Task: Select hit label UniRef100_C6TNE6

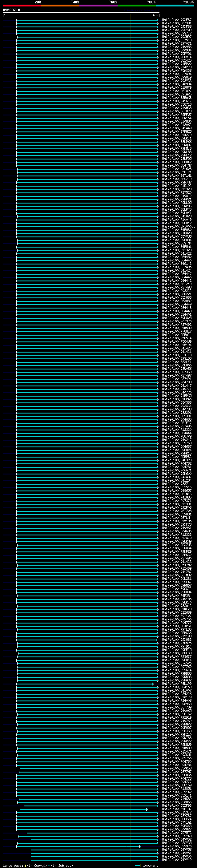Action: 177,494
